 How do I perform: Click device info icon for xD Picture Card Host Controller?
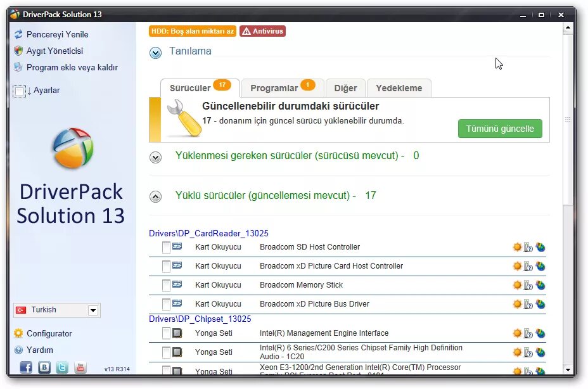[x=528, y=266]
